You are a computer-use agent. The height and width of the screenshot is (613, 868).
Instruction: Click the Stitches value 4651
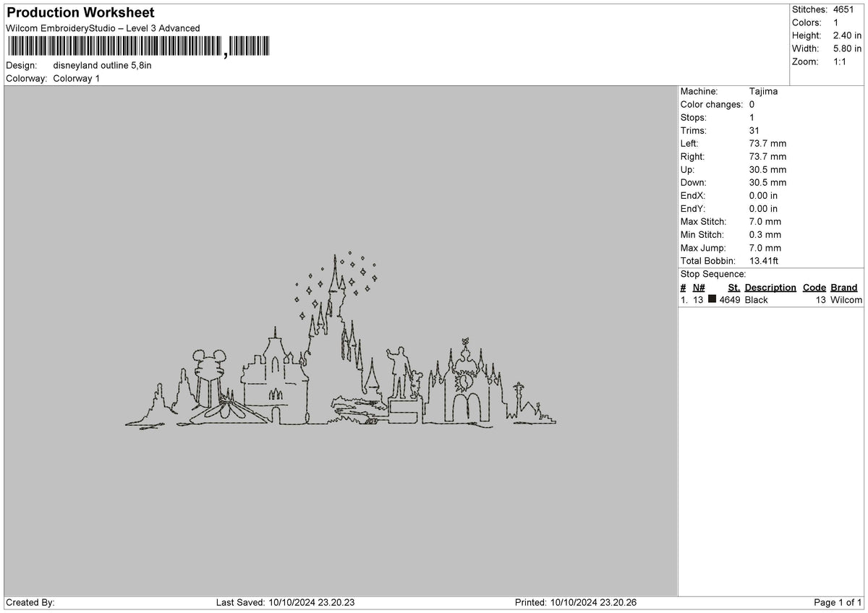(843, 9)
